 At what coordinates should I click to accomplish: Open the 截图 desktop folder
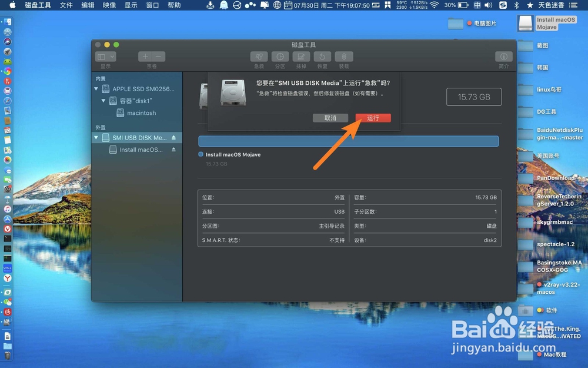(x=525, y=46)
